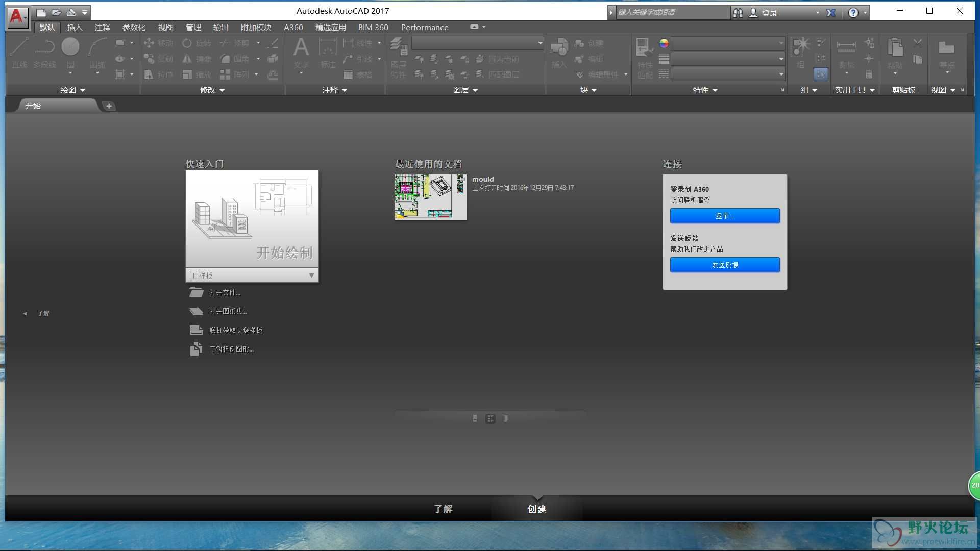This screenshot has height=551, width=980.
Task: Select the Polyline (多段线) tool
Action: [x=45, y=53]
